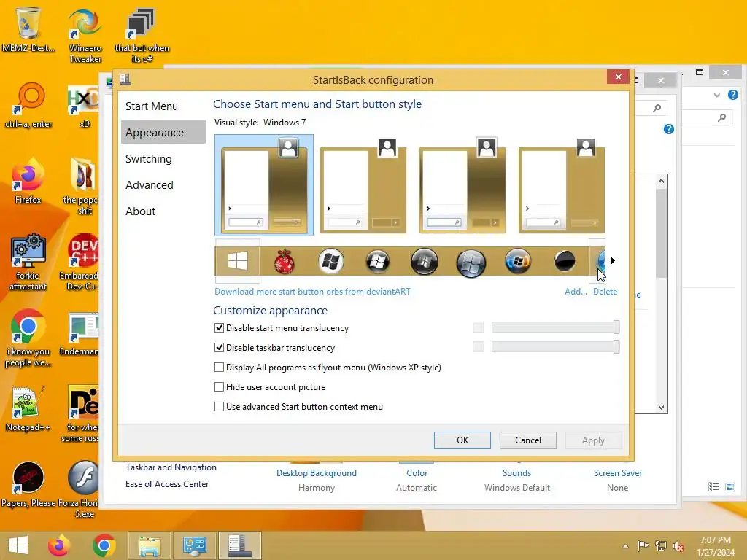Pick the colorful Windows 7 start orb

[x=517, y=261]
